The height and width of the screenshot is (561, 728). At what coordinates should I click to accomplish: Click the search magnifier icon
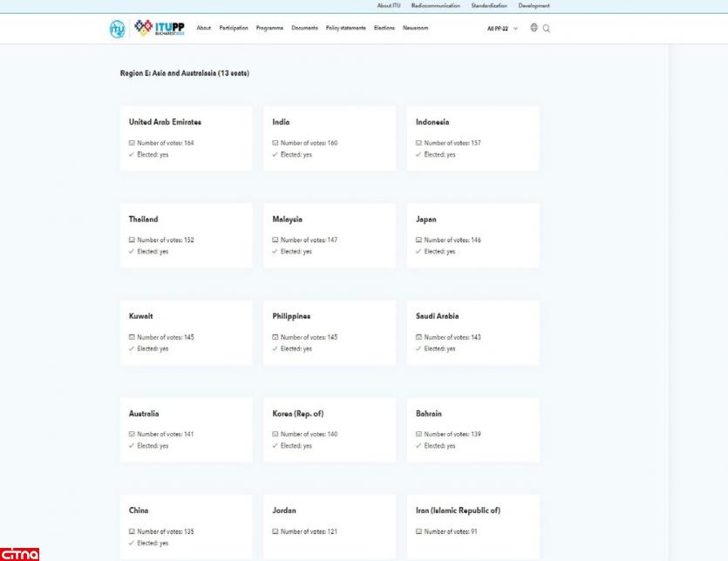click(x=547, y=28)
